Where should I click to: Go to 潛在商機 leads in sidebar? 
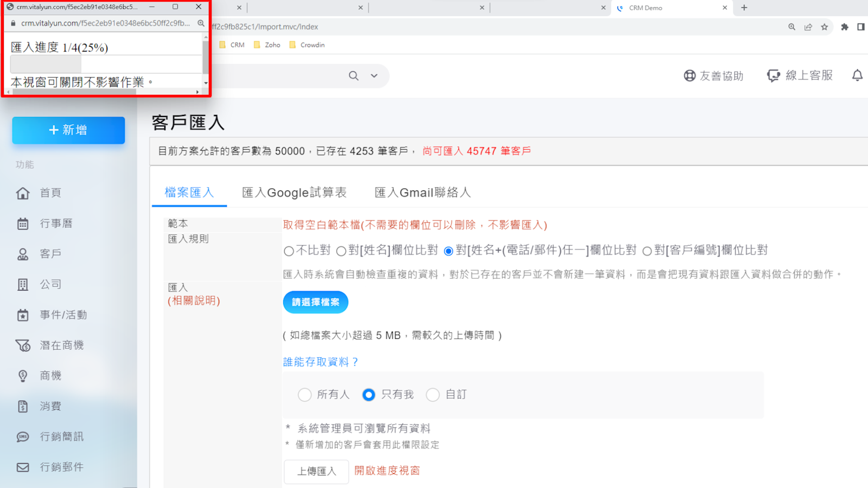(61, 345)
